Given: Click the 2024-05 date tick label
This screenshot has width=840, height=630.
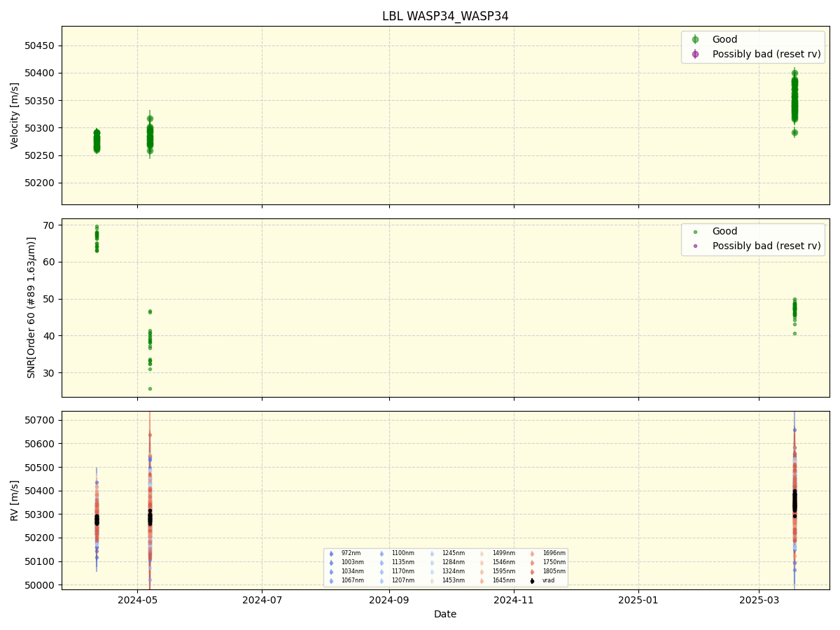Looking at the screenshot, I should coord(137,600).
